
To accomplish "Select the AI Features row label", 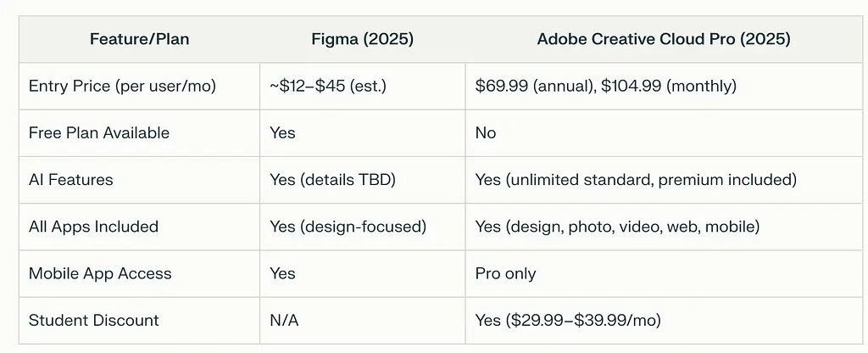I will click(70, 180).
